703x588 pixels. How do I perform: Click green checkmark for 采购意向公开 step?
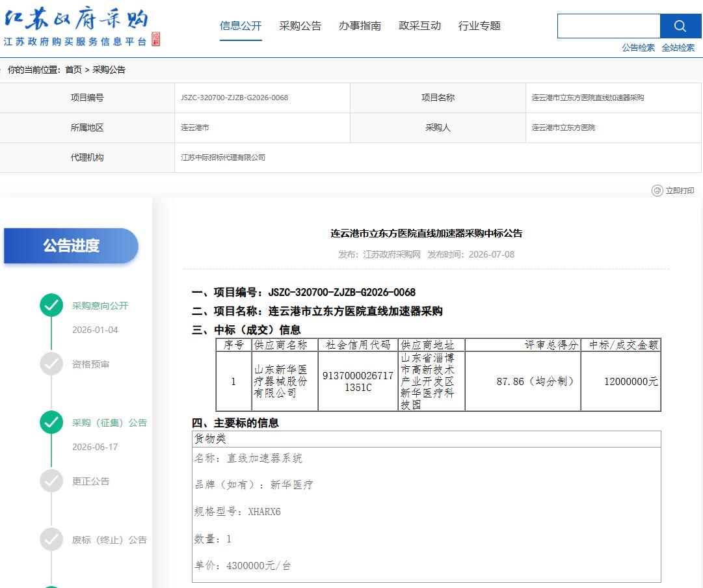click(51, 306)
